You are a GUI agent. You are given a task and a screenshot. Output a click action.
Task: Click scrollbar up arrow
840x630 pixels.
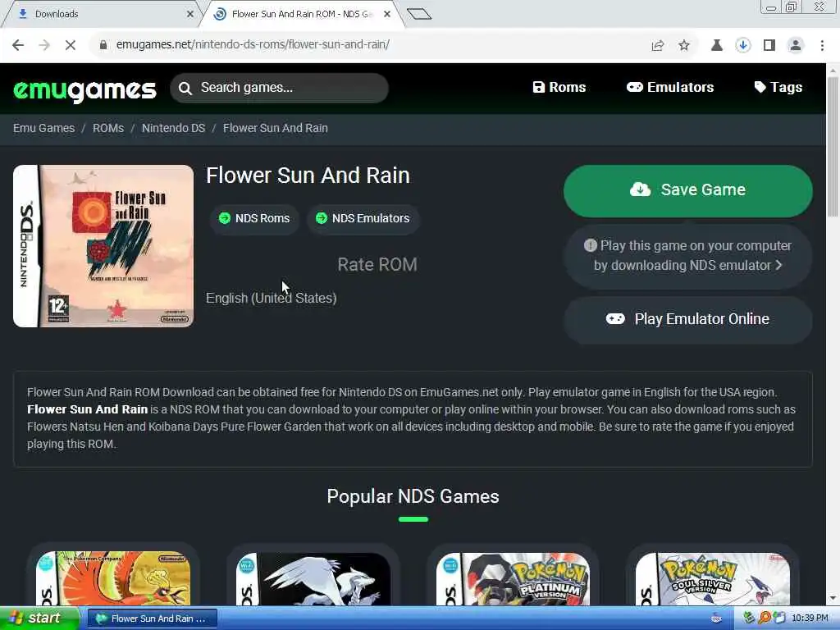click(833, 70)
